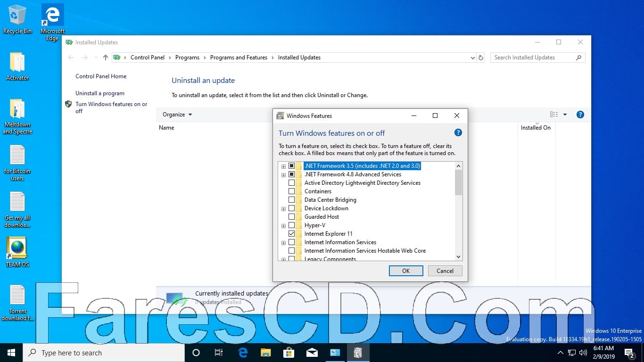The height and width of the screenshot is (362, 644).
Task: Click Programs and Features breadcrumb
Action: pos(239,58)
